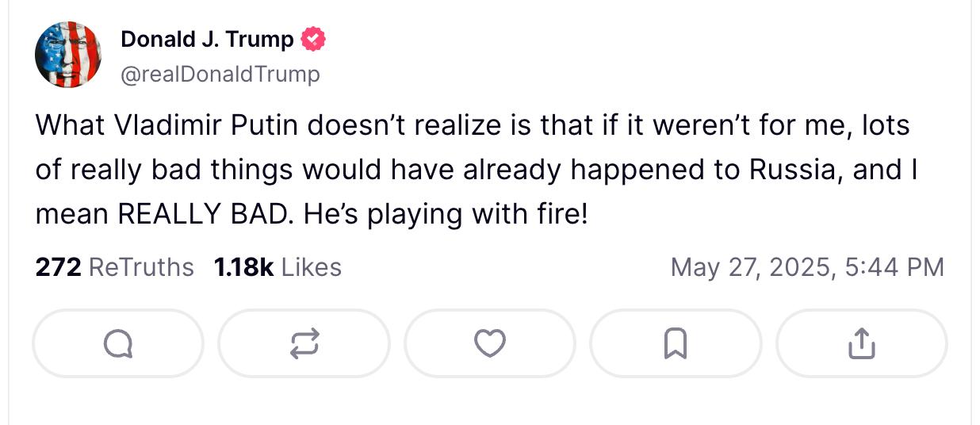Click the red verified badge

pyautogui.click(x=314, y=39)
